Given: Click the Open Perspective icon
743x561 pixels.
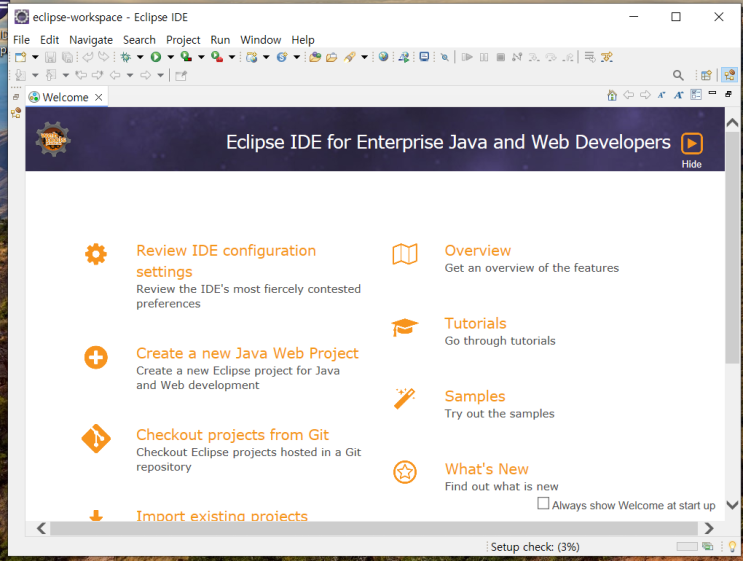Looking at the screenshot, I should tap(706, 75).
